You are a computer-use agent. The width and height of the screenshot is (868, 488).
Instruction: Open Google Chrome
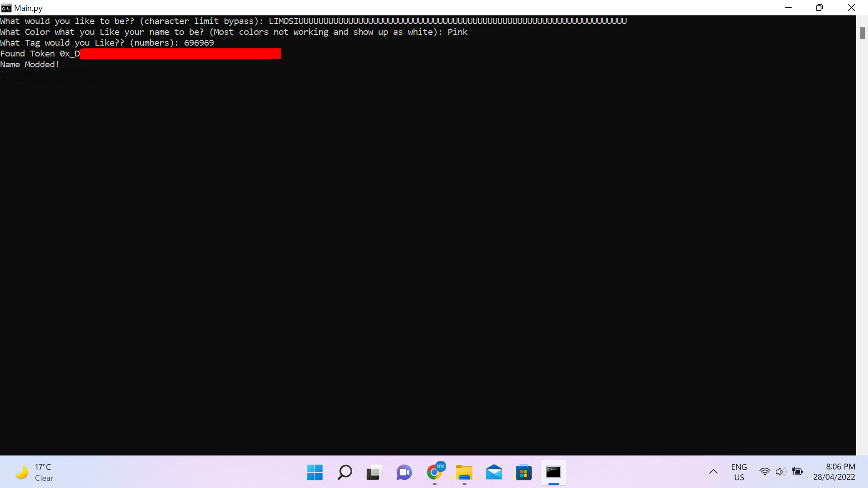click(x=434, y=472)
